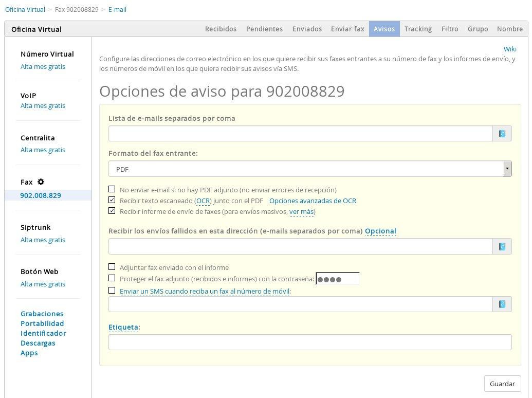The width and height of the screenshot is (532, 398).
Task: Toggle the SMS notification checkbox
Action: click(112, 291)
